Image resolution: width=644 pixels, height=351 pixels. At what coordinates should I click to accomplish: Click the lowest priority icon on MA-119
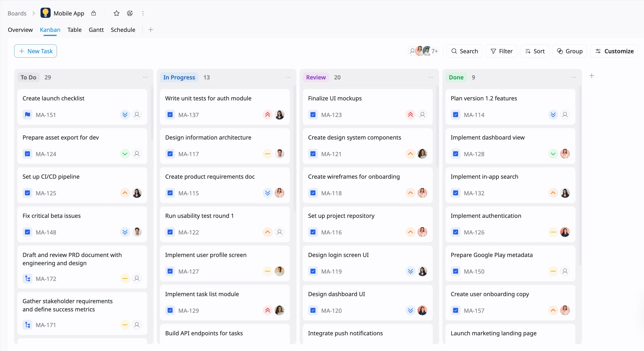[x=410, y=271]
